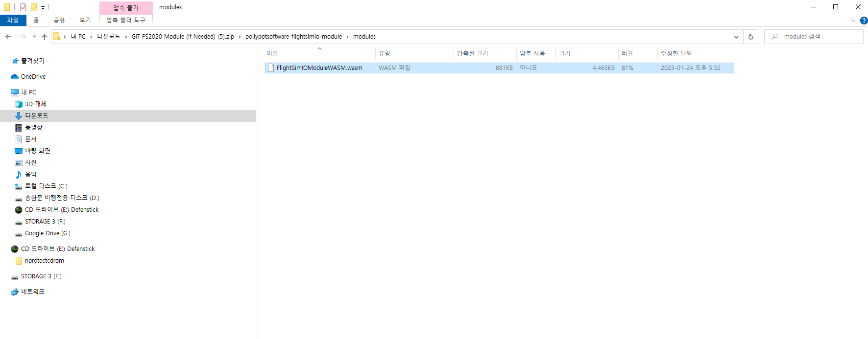Image resolution: width=868 pixels, height=339 pixels.
Task: Expand the ribbon with the chevron
Action: tap(853, 21)
